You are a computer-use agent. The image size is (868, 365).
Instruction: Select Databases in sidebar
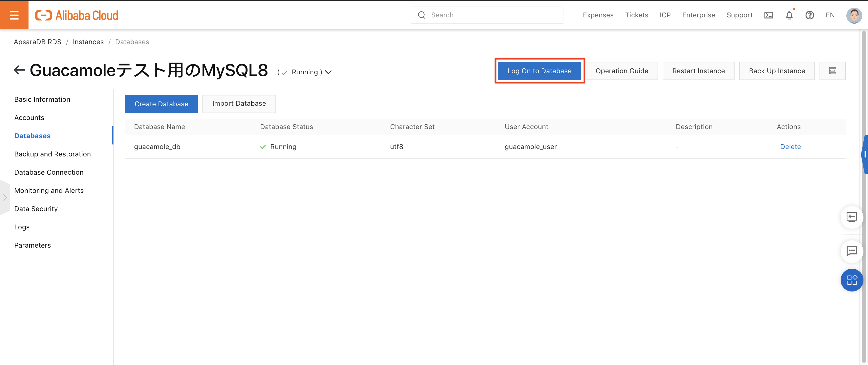coord(32,136)
